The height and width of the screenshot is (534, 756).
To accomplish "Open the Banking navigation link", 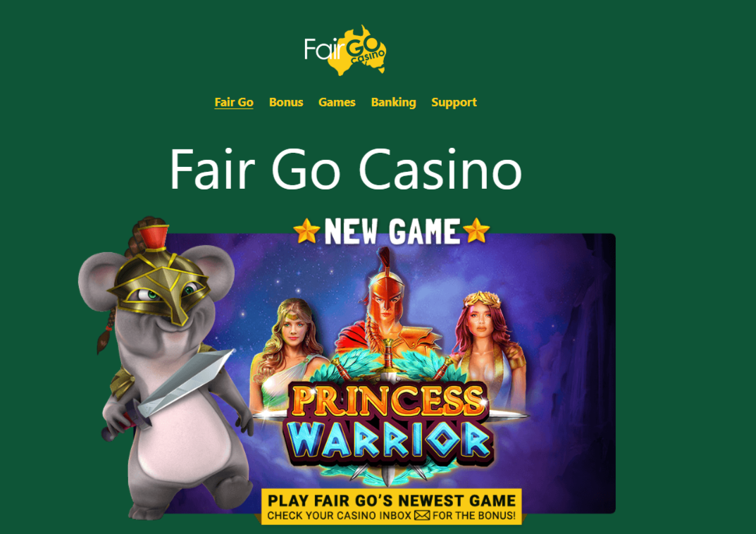I will 393,102.
